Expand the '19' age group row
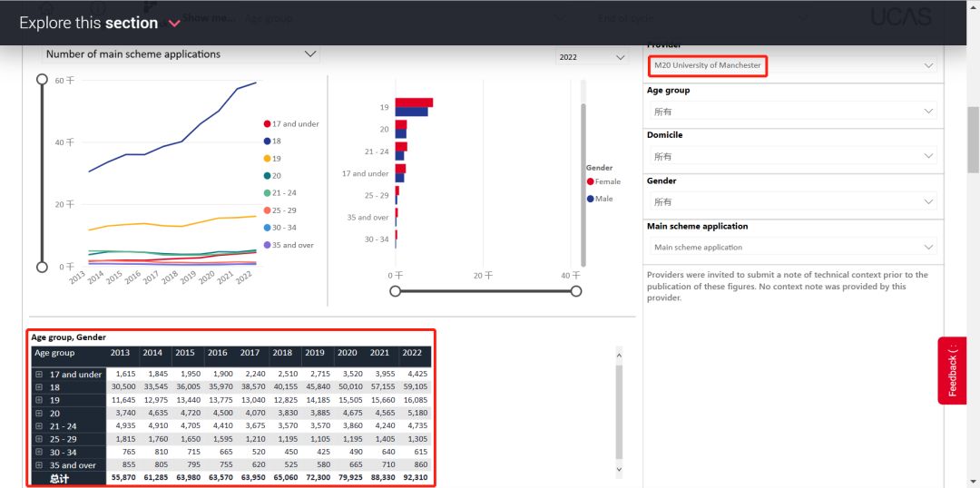This screenshot has height=488, width=980. tap(39, 400)
